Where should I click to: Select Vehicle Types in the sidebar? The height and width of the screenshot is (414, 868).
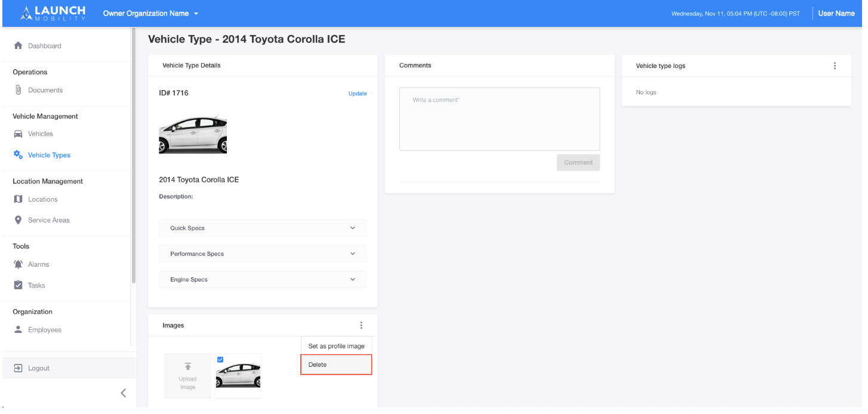tap(49, 155)
